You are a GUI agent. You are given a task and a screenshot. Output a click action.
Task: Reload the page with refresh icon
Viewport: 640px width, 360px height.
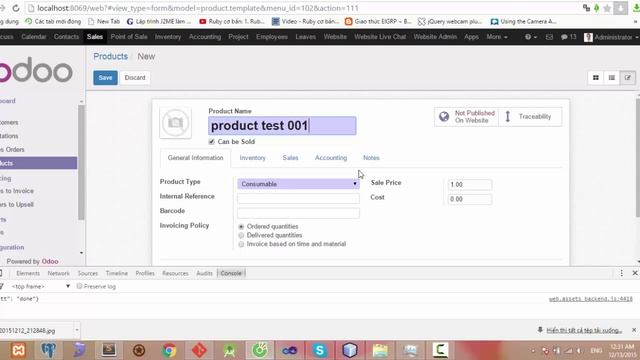(16, 8)
